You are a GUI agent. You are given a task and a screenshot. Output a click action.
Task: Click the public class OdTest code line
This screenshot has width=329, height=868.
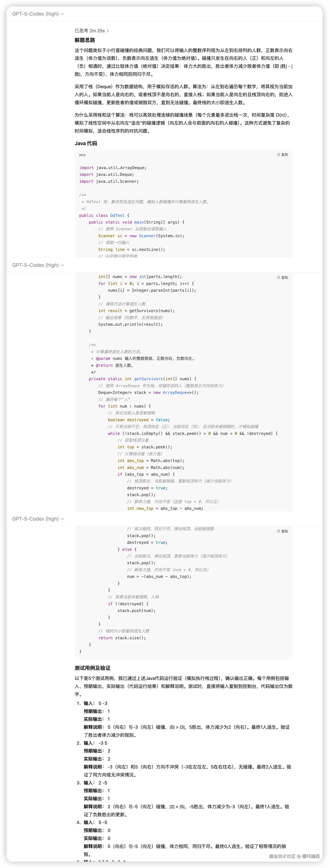click(x=104, y=216)
